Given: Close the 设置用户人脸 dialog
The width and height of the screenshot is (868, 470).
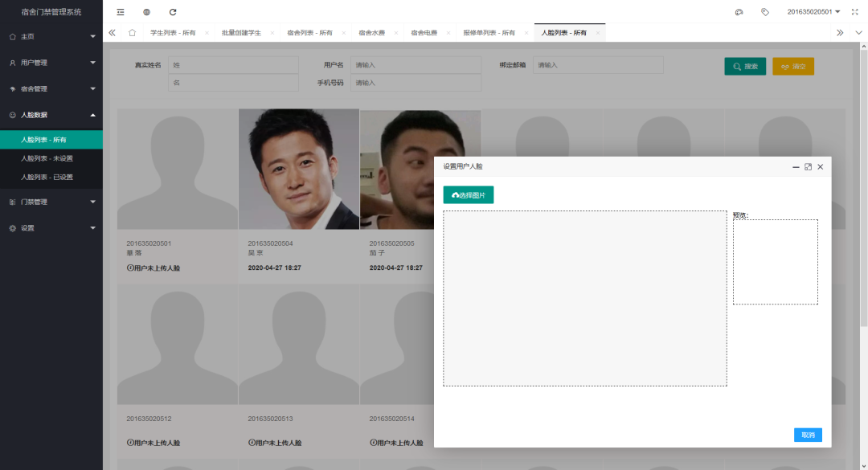Looking at the screenshot, I should point(821,166).
